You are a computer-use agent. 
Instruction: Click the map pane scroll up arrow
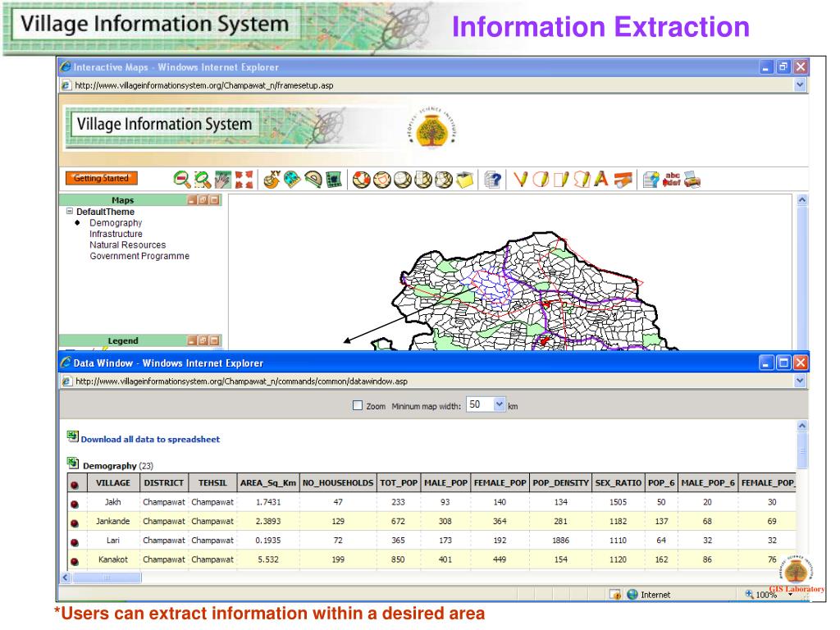pos(802,200)
